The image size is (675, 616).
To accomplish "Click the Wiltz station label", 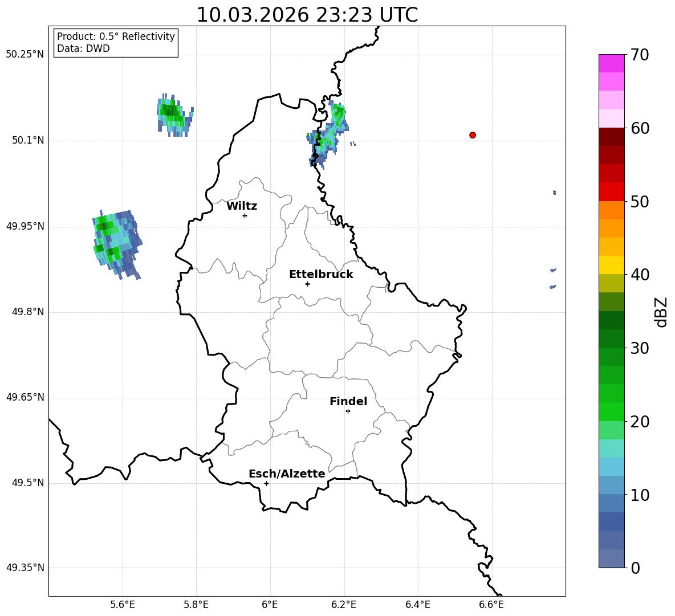I will [x=242, y=206].
